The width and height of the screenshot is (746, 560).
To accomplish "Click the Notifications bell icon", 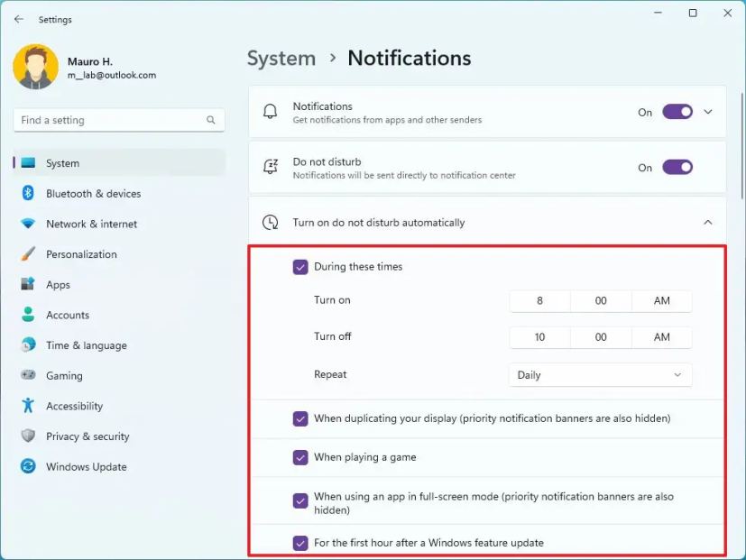I will [271, 112].
